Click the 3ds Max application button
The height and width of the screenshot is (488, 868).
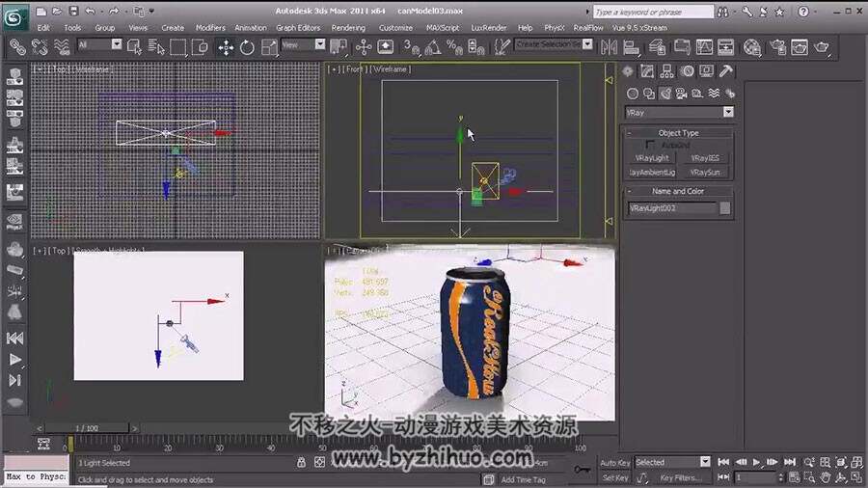pos(14,17)
